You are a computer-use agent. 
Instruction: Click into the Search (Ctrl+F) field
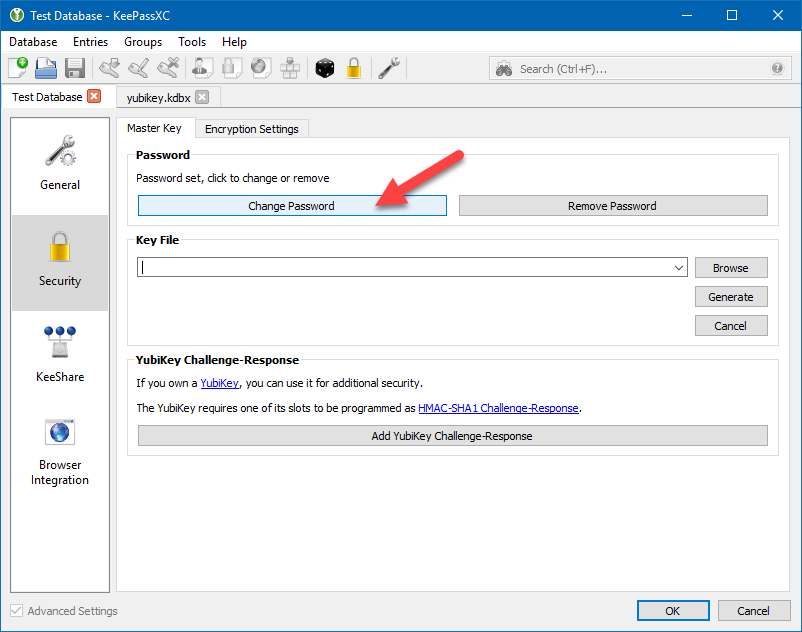(642, 69)
